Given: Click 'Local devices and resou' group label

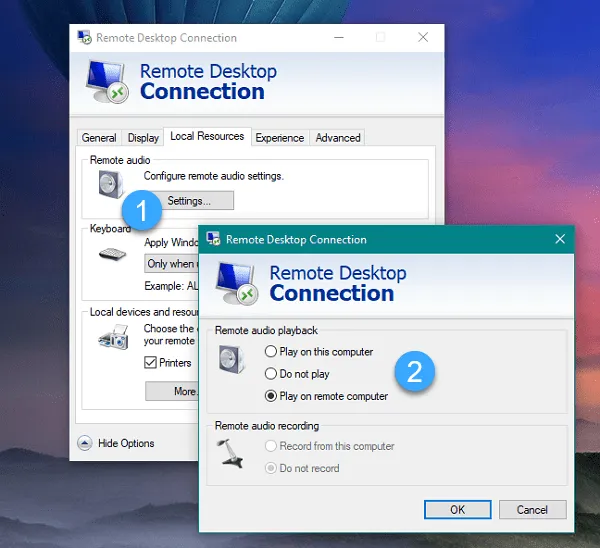Looking at the screenshot, I should tap(144, 312).
